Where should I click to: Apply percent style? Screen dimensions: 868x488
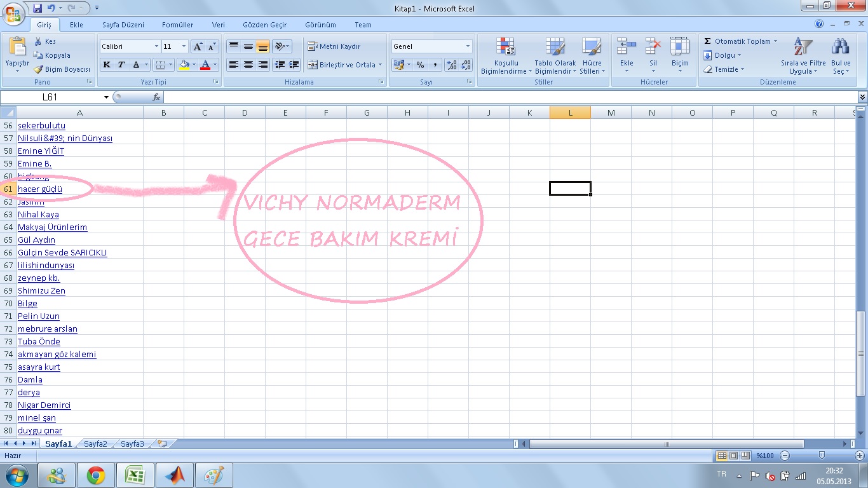click(420, 65)
